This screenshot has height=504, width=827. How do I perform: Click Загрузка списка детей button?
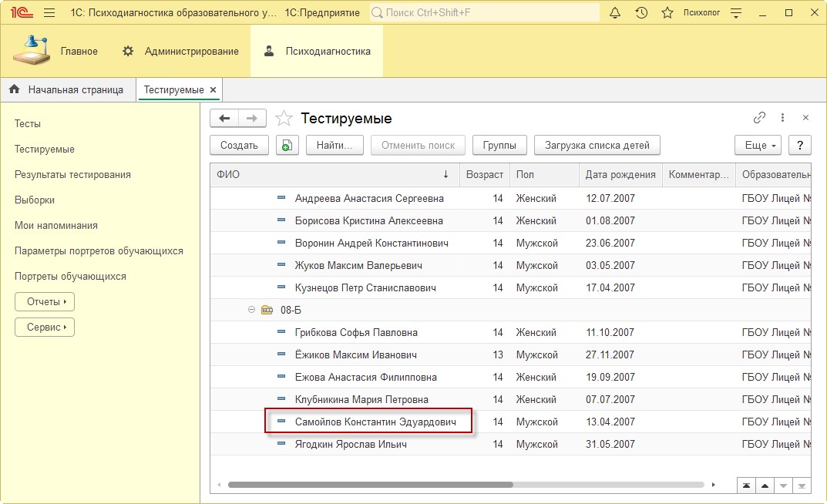[x=597, y=145]
